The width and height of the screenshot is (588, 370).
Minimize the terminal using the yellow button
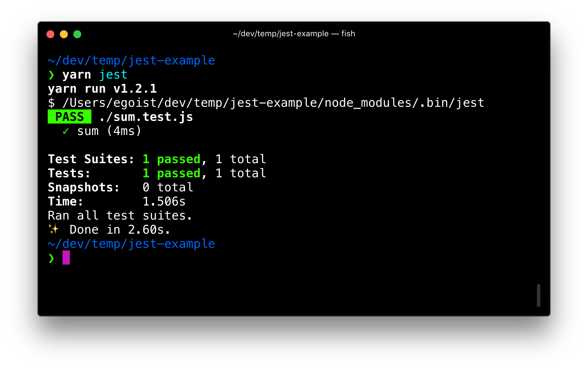(x=64, y=34)
